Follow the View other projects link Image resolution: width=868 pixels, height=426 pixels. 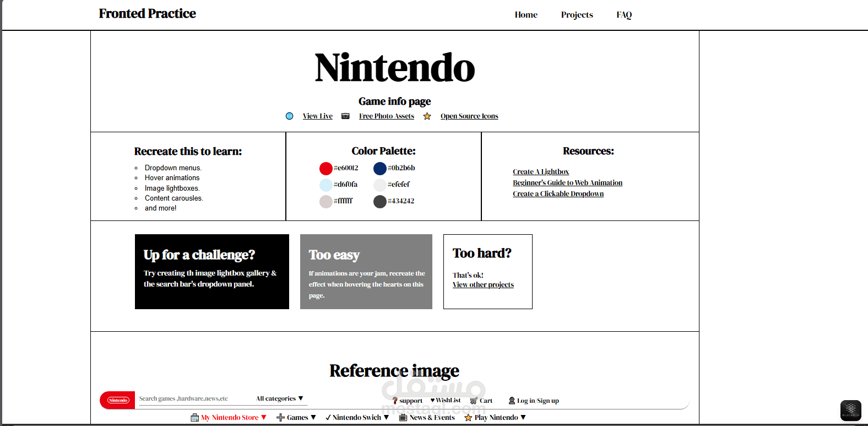click(x=483, y=285)
